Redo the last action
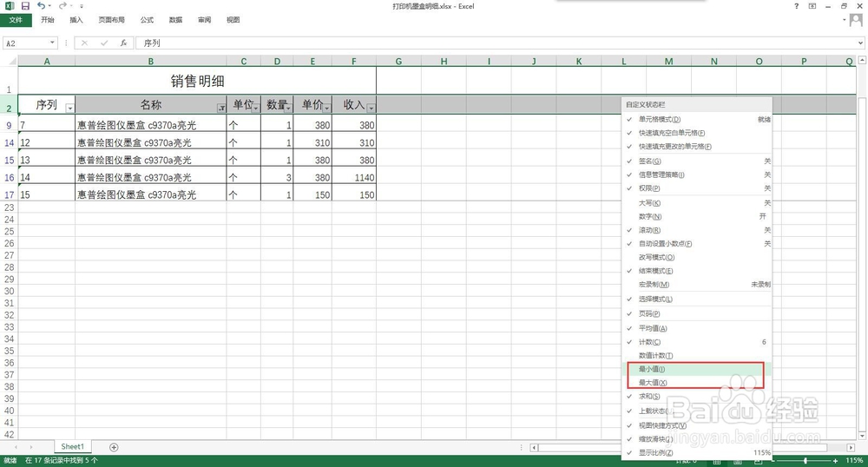This screenshot has height=467, width=868. point(62,6)
